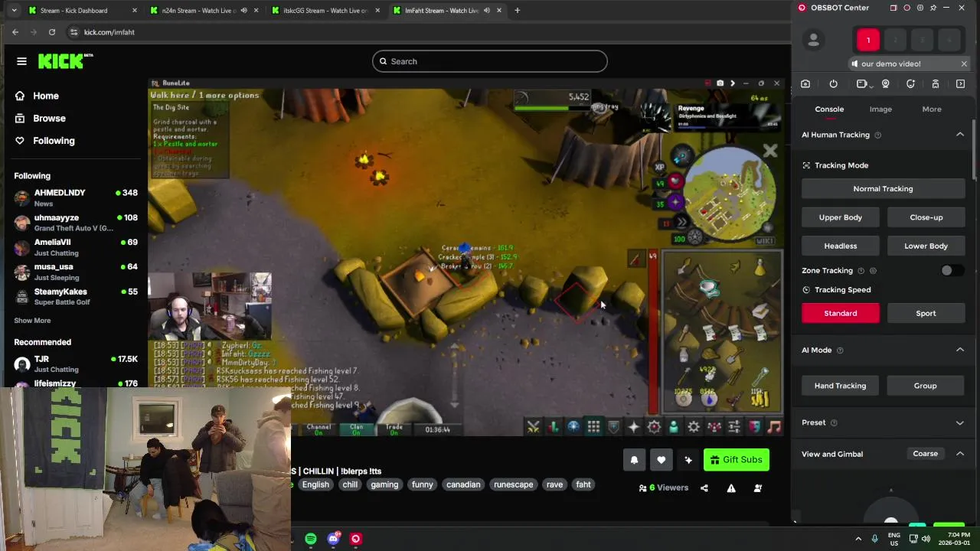
Task: Click the AI Human Tracking help icon
Action: [877, 135]
